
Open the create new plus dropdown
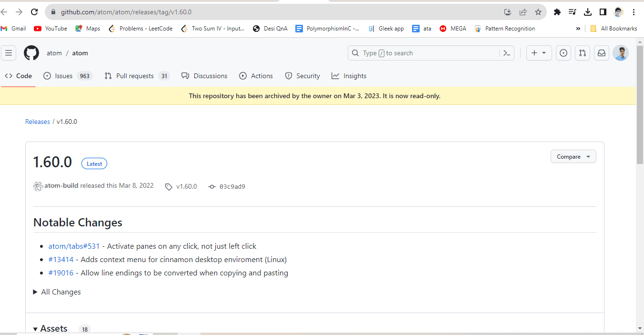tap(539, 53)
